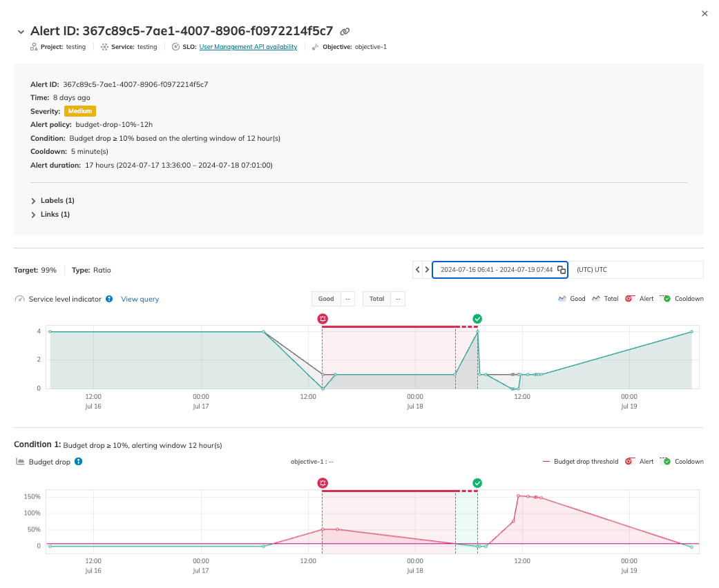Viewport: 719px width, 588px height.
Task: Click the Service level indicator gauge icon
Action: [x=20, y=299]
